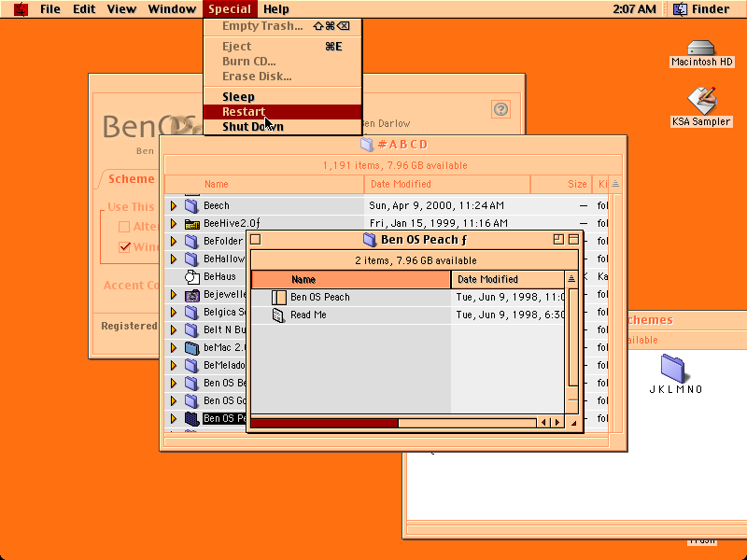The width and height of the screenshot is (747, 560).
Task: Open the File menu
Action: 50,9
